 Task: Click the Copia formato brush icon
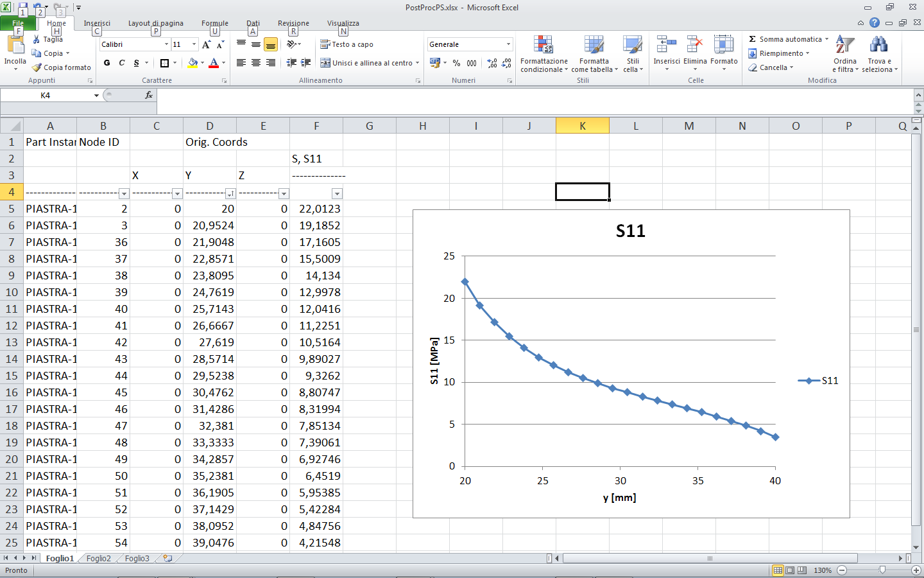[x=37, y=67]
